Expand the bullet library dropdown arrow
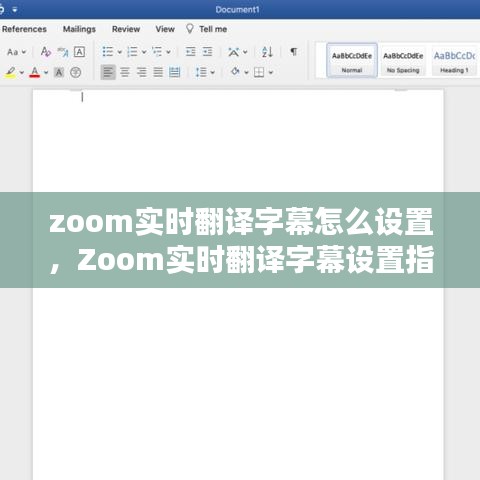480x480 pixels. [x=119, y=52]
